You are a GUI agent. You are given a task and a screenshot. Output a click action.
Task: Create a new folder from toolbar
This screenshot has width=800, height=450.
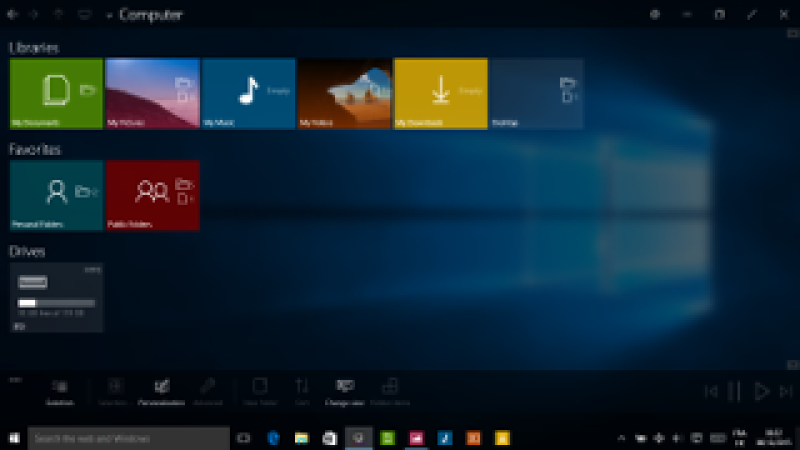(260, 392)
